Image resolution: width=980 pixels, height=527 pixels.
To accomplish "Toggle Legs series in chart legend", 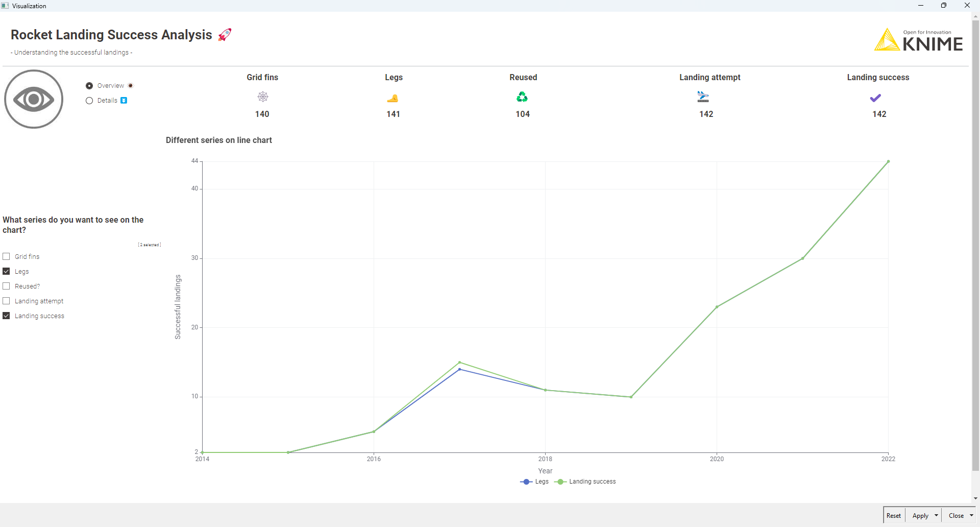I will (x=534, y=482).
